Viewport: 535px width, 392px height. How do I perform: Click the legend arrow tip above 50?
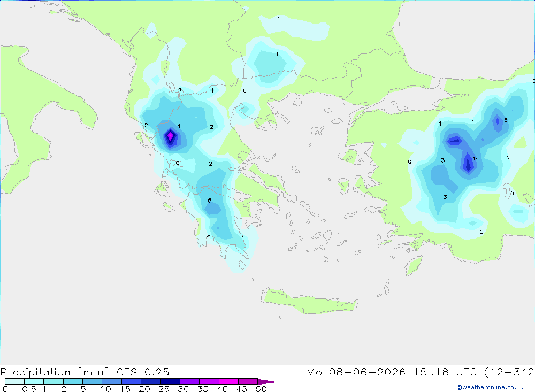pyautogui.click(x=267, y=382)
